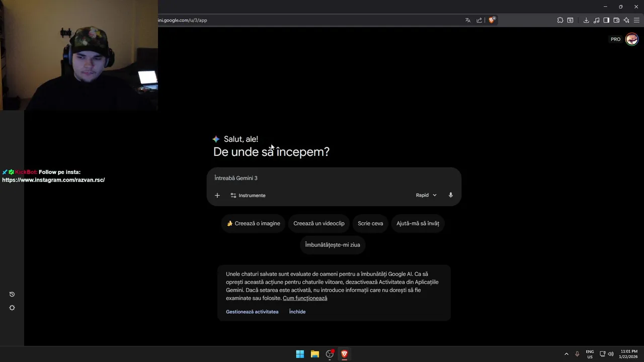Click the taskbar microphone tray icon
This screenshot has height=362, width=644.
tap(577, 354)
